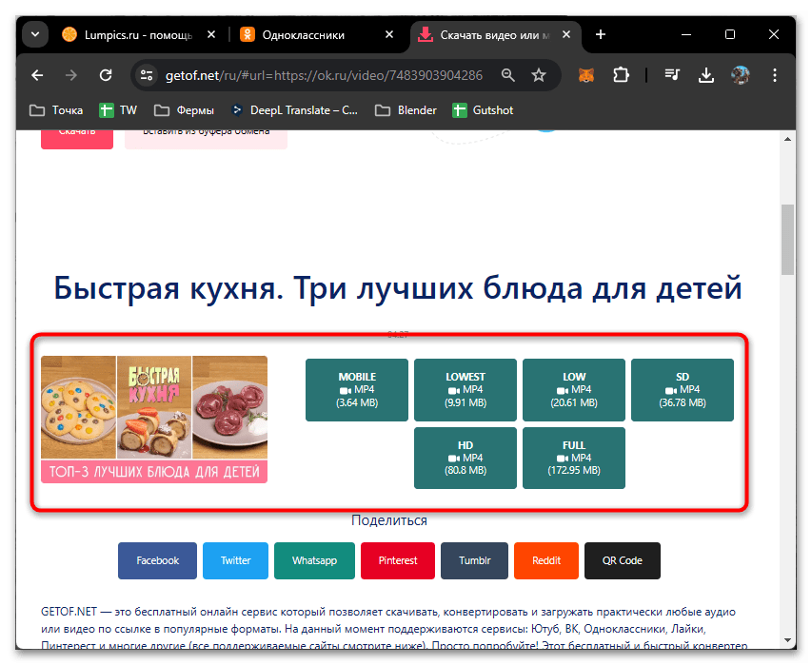This screenshot has width=812, height=665.
Task: Open the Chrome three-dot menu
Action: (776, 74)
